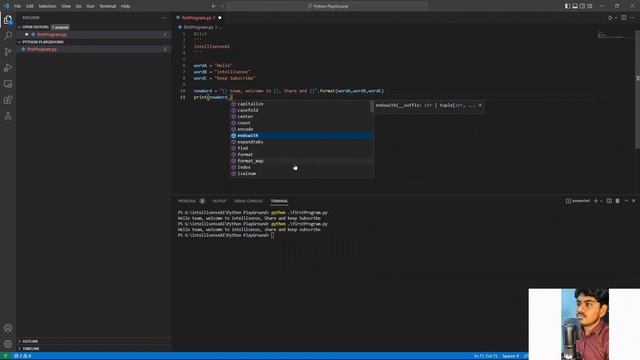640x360 pixels.
Task: Add a new terminal with plus icon
Action: [596, 201]
